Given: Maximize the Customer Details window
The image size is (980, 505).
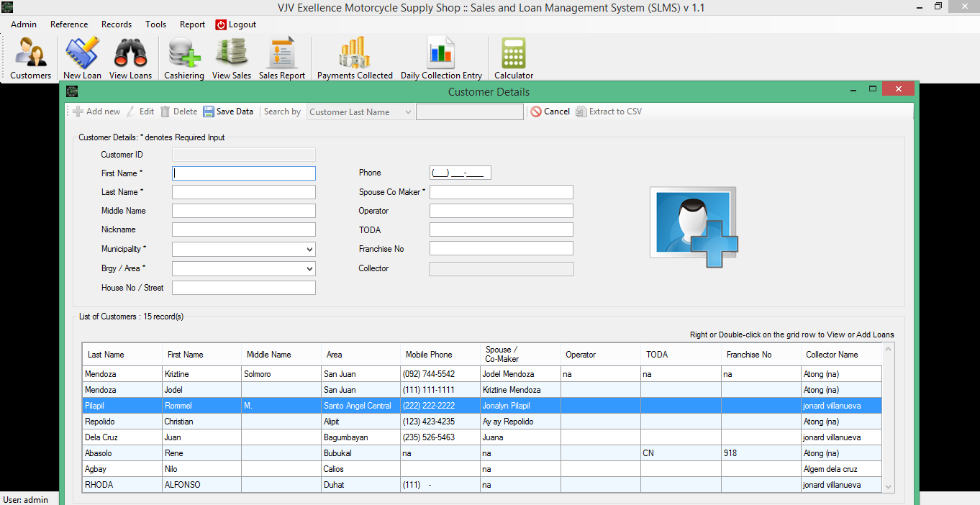Looking at the screenshot, I should [x=872, y=89].
